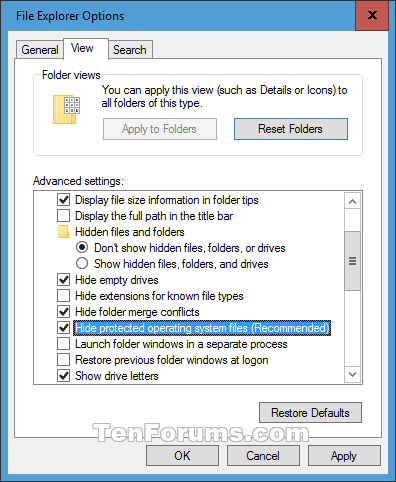The image size is (396, 482).
Task: Check Hide extensions for known file types
Action: pyautogui.click(x=63, y=296)
